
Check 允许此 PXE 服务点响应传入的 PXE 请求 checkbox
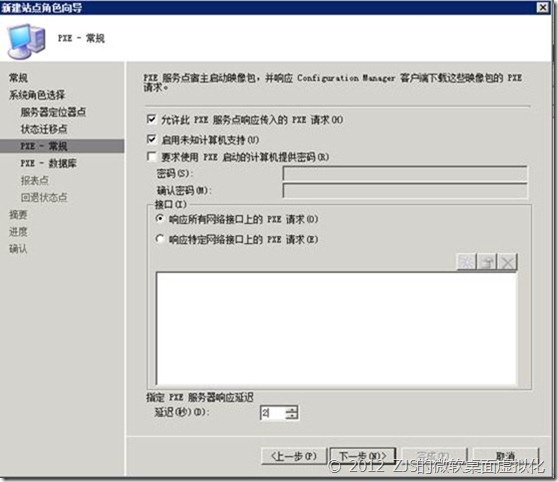tap(152, 119)
